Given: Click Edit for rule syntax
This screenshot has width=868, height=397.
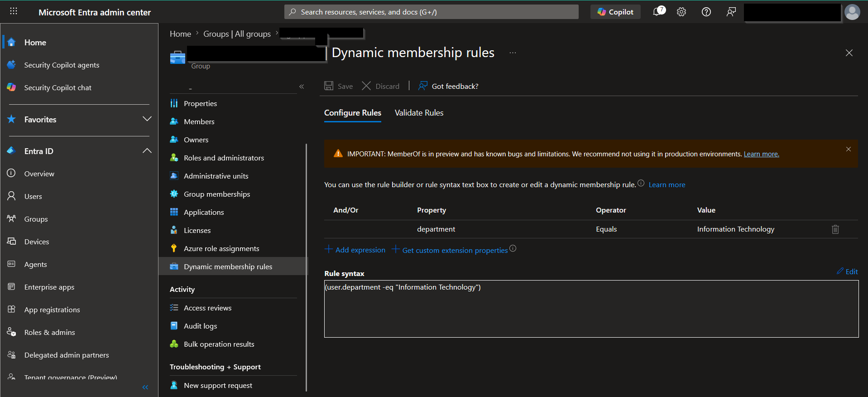Looking at the screenshot, I should click(x=847, y=271).
